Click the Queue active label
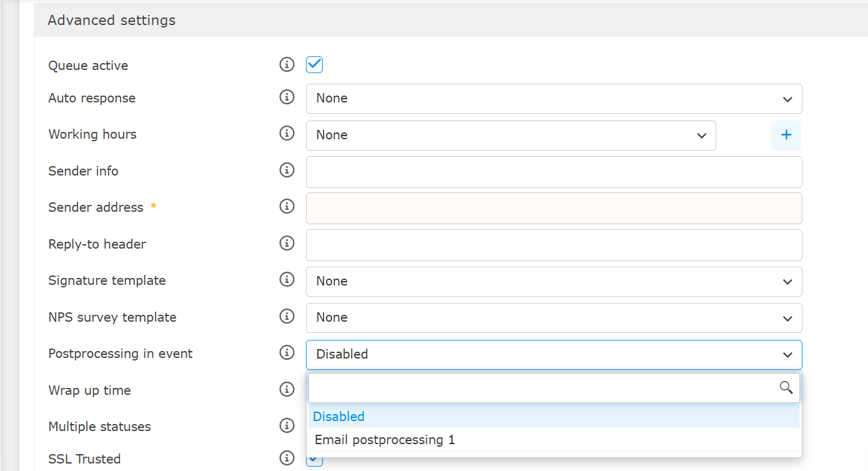Image resolution: width=868 pixels, height=471 pixels. tap(88, 66)
